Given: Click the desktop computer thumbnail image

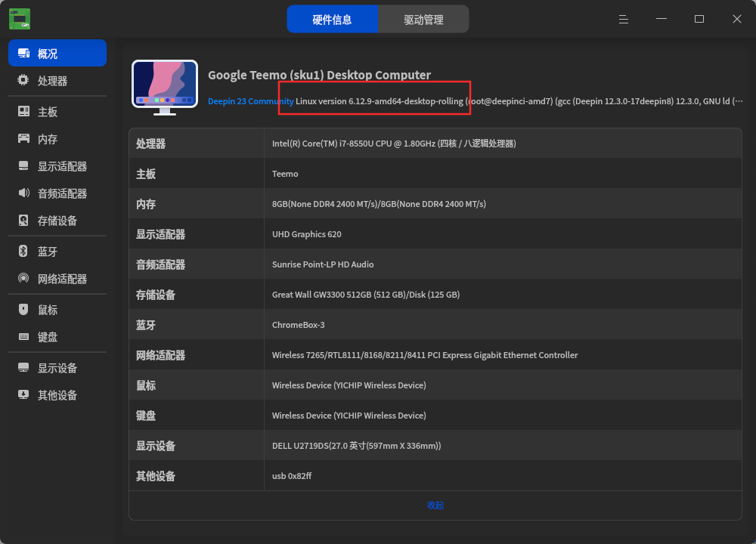Looking at the screenshot, I should 165,88.
